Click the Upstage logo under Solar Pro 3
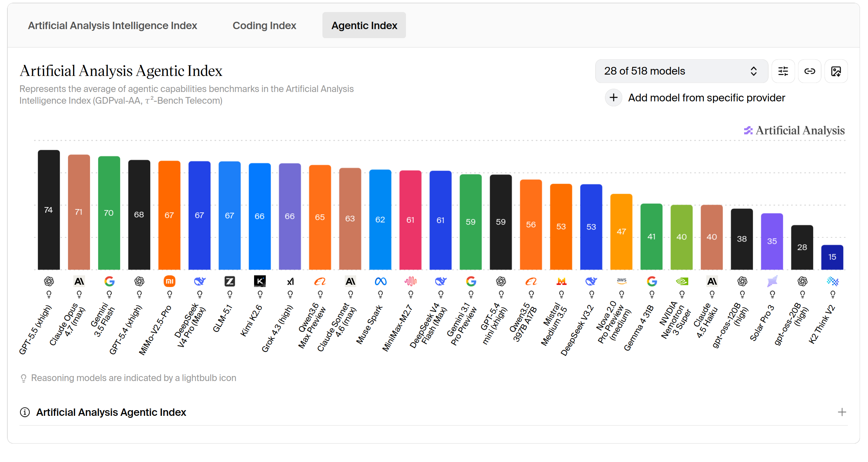 [772, 281]
